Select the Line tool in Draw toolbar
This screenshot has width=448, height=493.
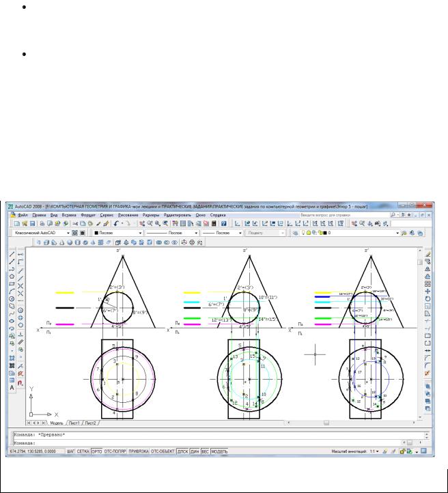pyautogui.click(x=12, y=254)
